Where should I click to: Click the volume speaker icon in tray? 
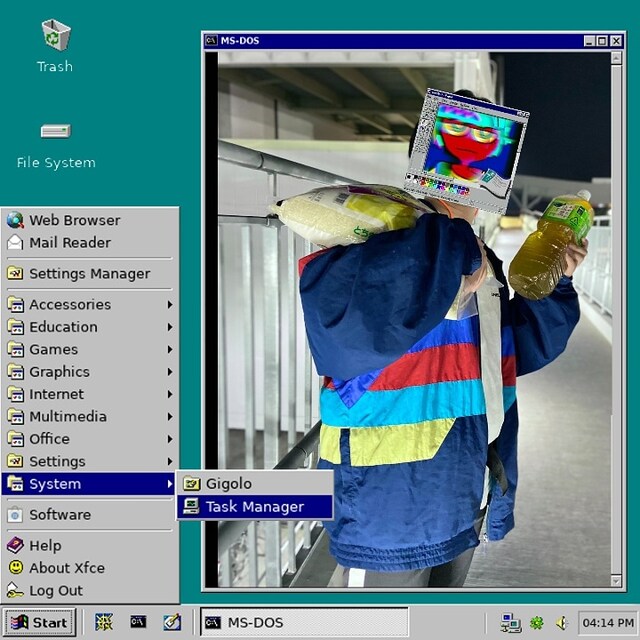(x=562, y=622)
